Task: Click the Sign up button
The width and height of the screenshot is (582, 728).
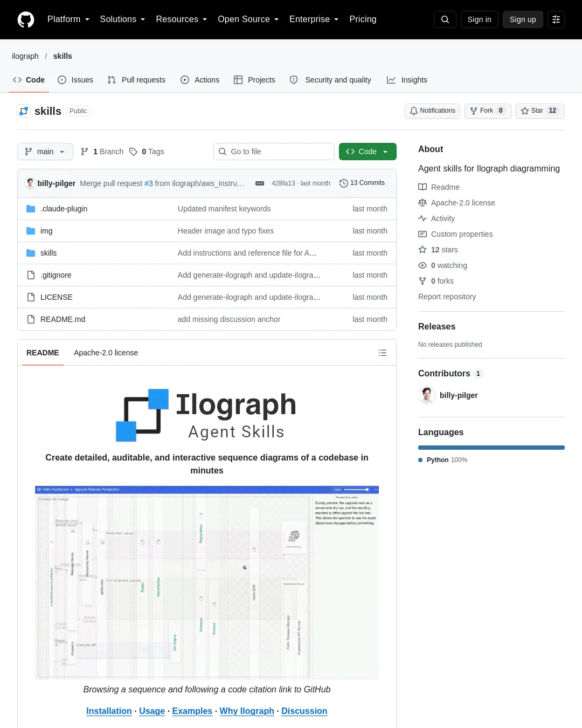Action: pos(523,19)
